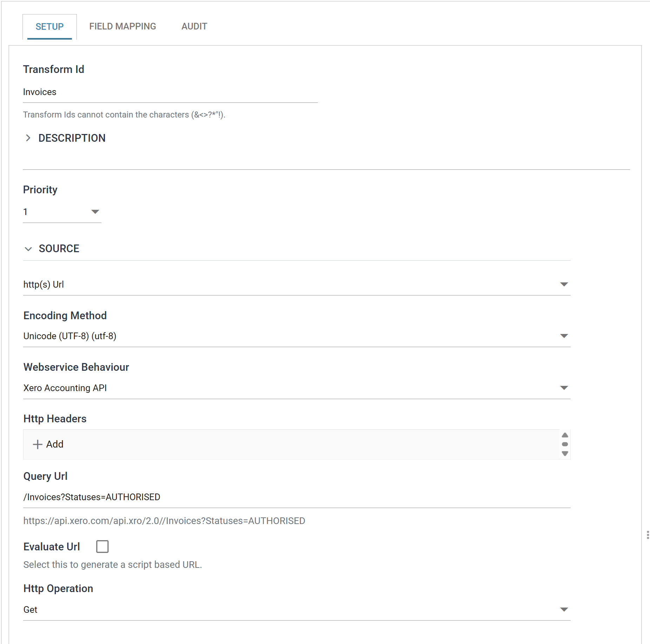Click the Http Headers scrollbar thumb
The width and height of the screenshot is (650, 644).
pos(565,444)
